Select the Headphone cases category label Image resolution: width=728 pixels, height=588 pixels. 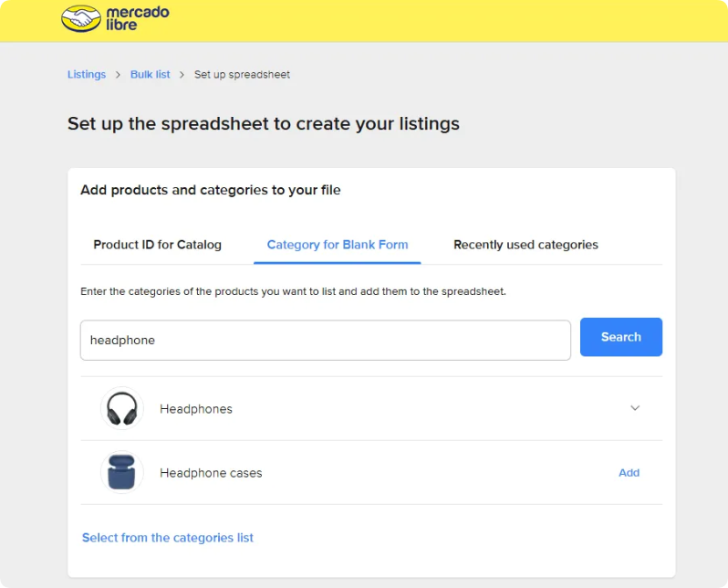(211, 473)
